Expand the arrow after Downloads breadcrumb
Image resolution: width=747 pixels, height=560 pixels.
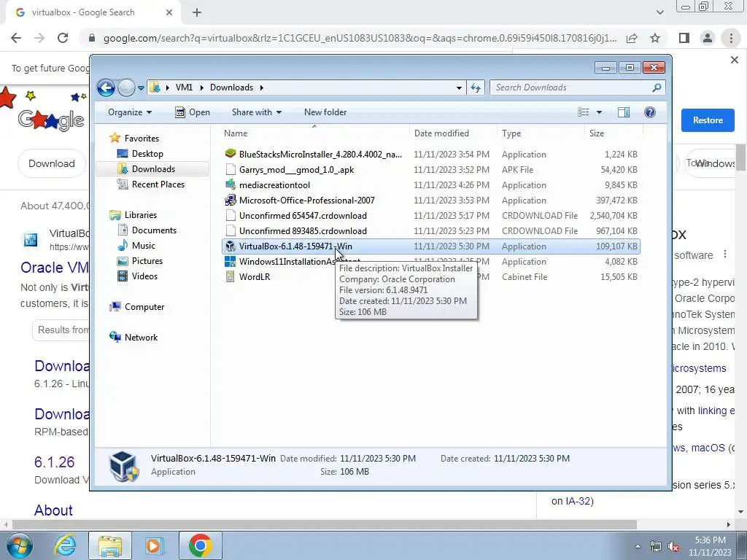[262, 87]
